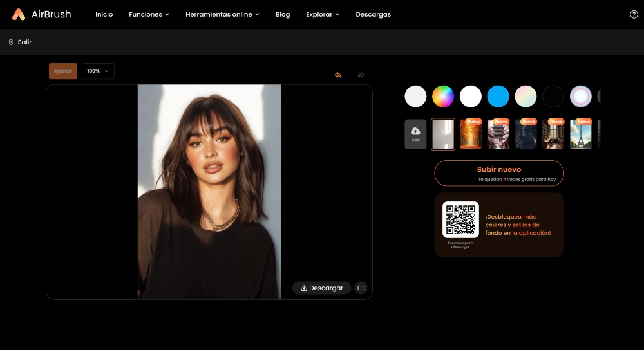
Task: Open the Descargas page
Action: [x=373, y=14]
